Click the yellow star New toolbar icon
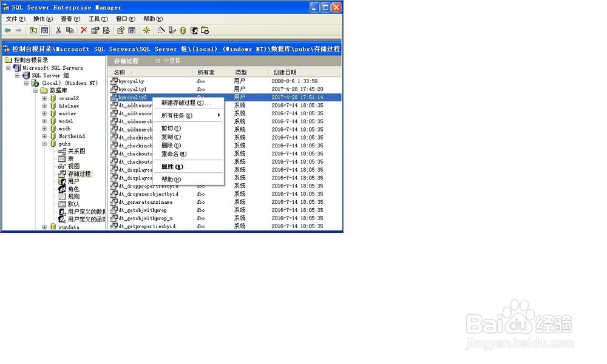607x364 pixels. 146,30
